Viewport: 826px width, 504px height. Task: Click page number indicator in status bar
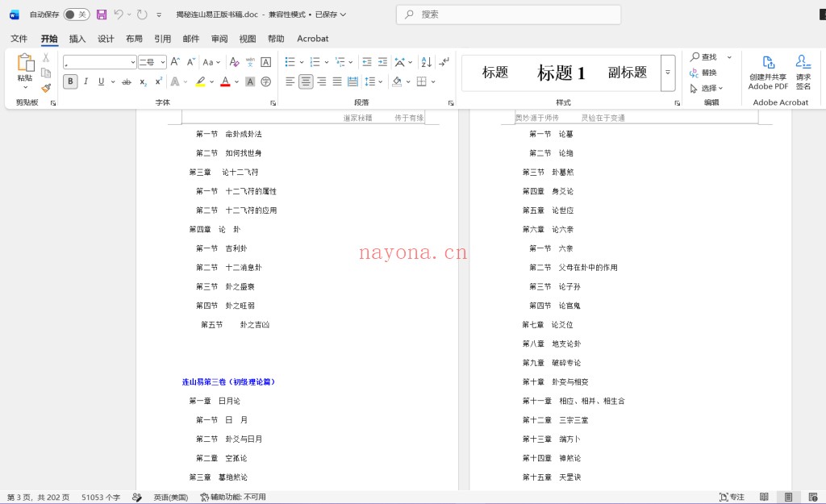(38, 498)
